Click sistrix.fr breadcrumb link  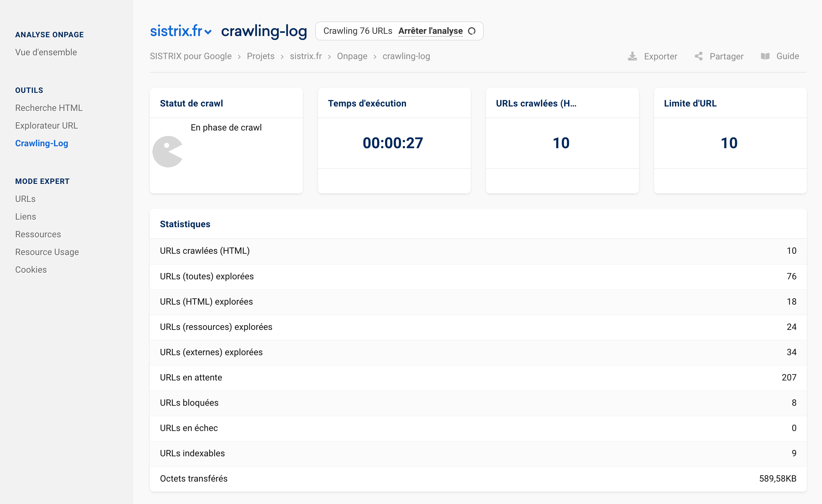306,56
